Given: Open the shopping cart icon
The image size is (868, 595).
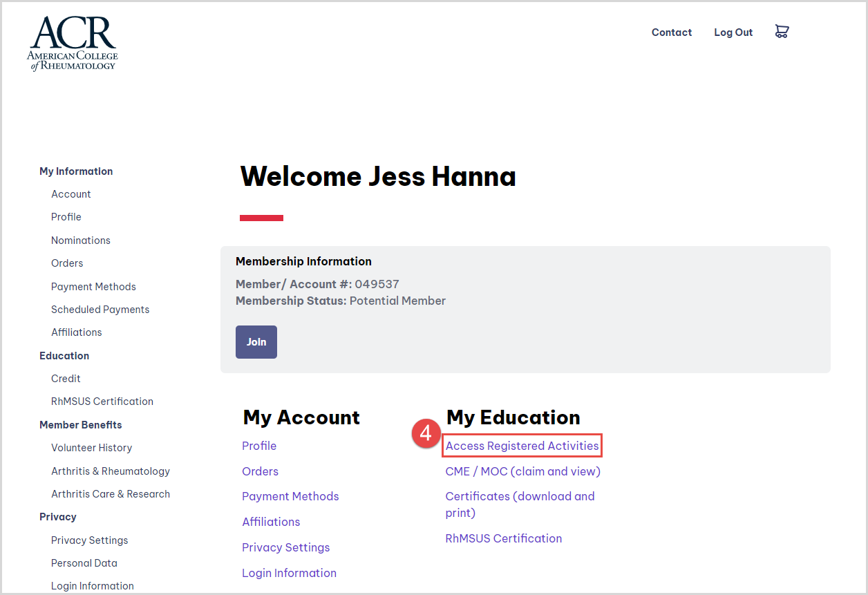Looking at the screenshot, I should tap(782, 32).
